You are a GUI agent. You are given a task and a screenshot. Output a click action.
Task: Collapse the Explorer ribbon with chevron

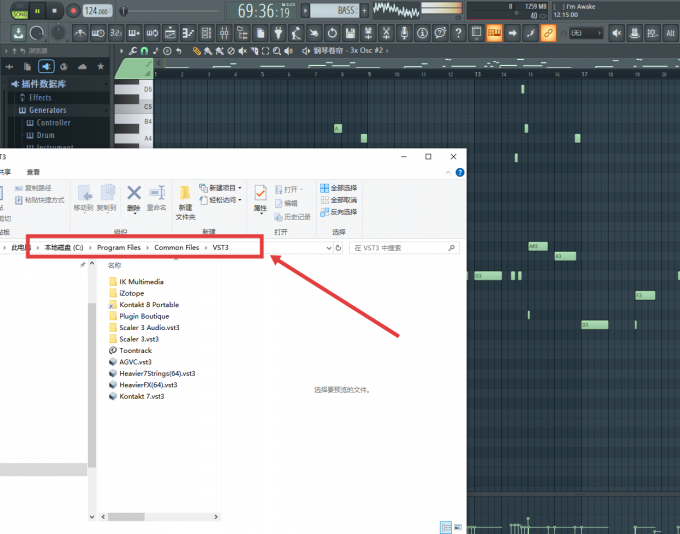pyautogui.click(x=448, y=173)
